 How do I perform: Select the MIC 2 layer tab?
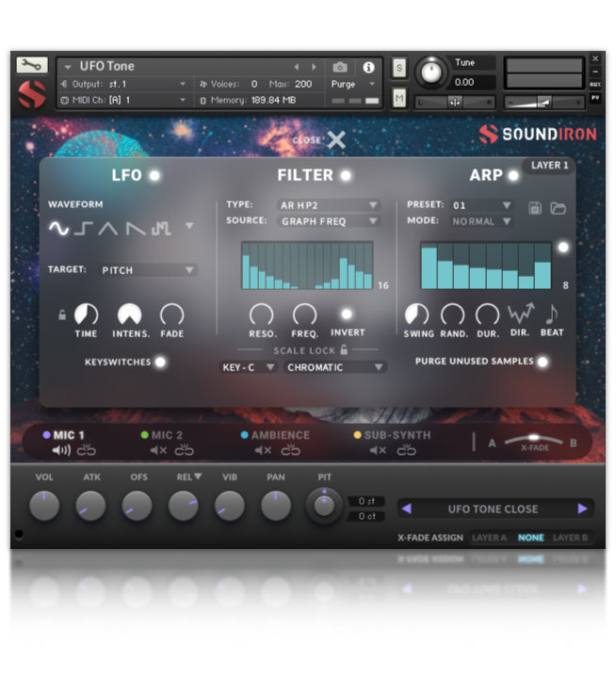pyautogui.click(x=166, y=435)
